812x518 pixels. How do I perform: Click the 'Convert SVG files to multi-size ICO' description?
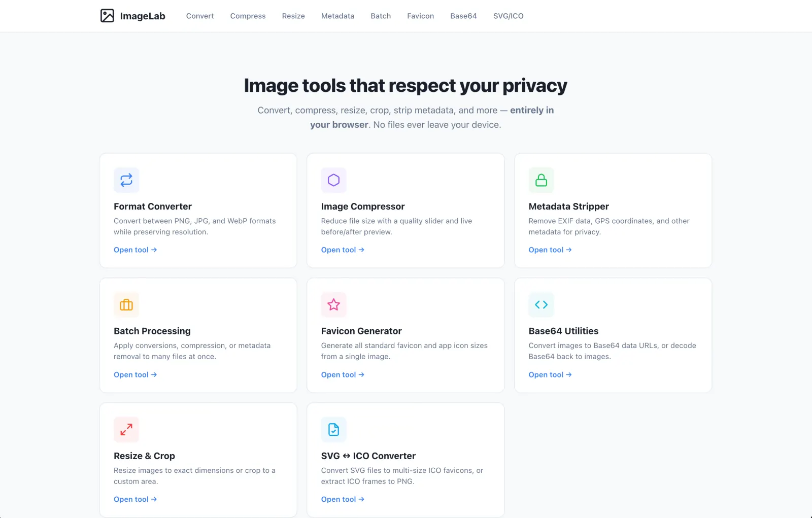tap(402, 476)
